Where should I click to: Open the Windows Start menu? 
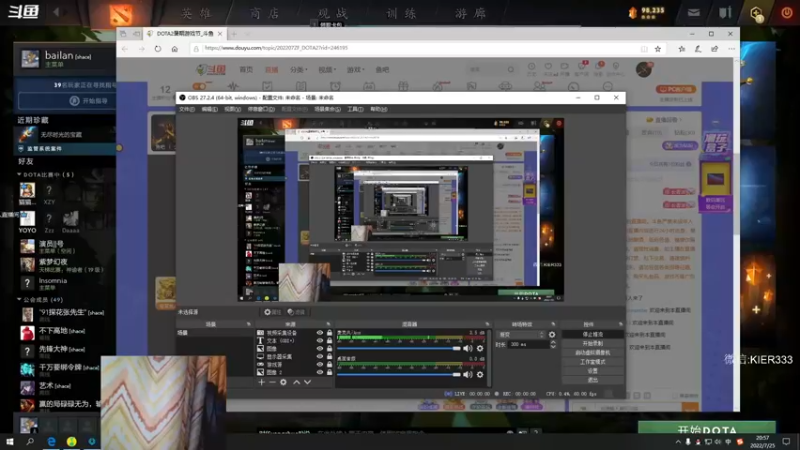pos(10,441)
